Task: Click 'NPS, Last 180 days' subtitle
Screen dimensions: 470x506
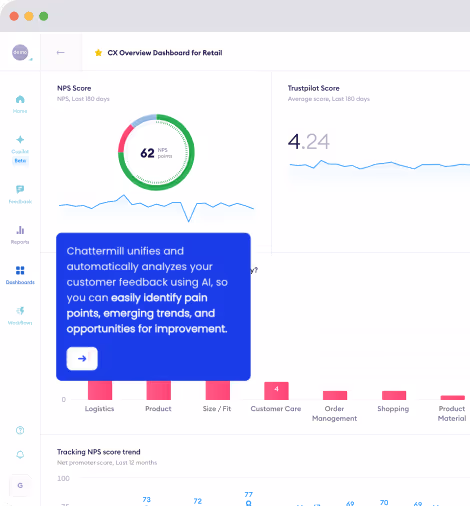Action: (x=83, y=99)
